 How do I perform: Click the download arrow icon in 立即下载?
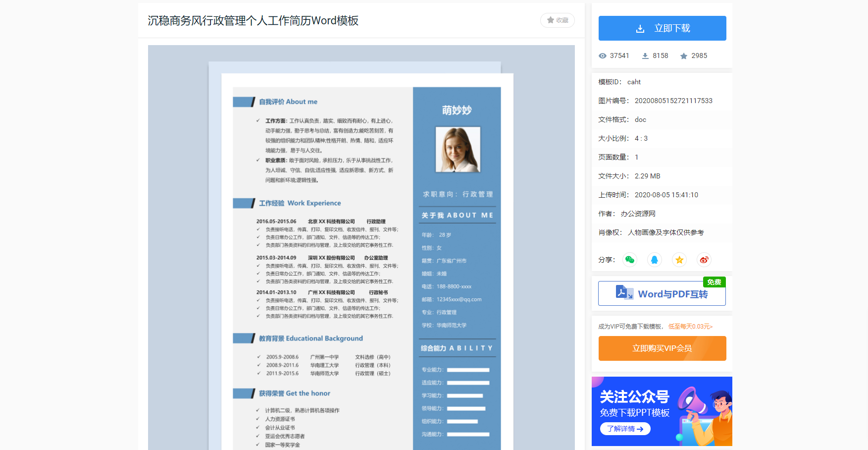click(640, 29)
